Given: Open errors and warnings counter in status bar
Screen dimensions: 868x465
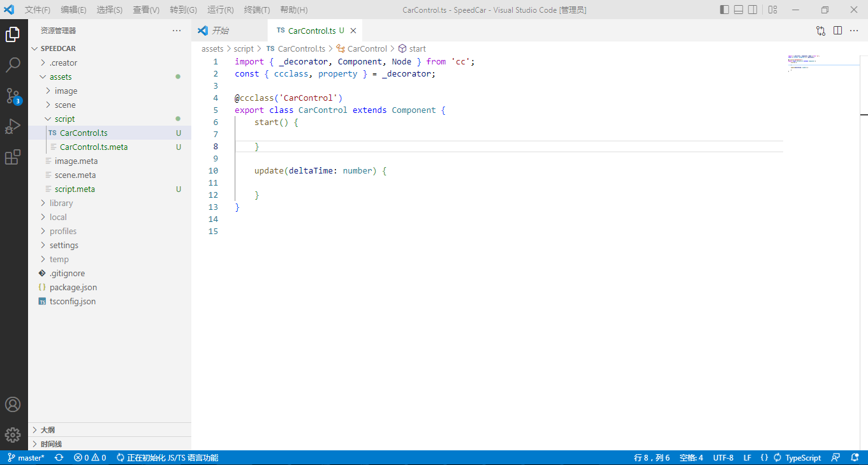Looking at the screenshot, I should [90, 458].
